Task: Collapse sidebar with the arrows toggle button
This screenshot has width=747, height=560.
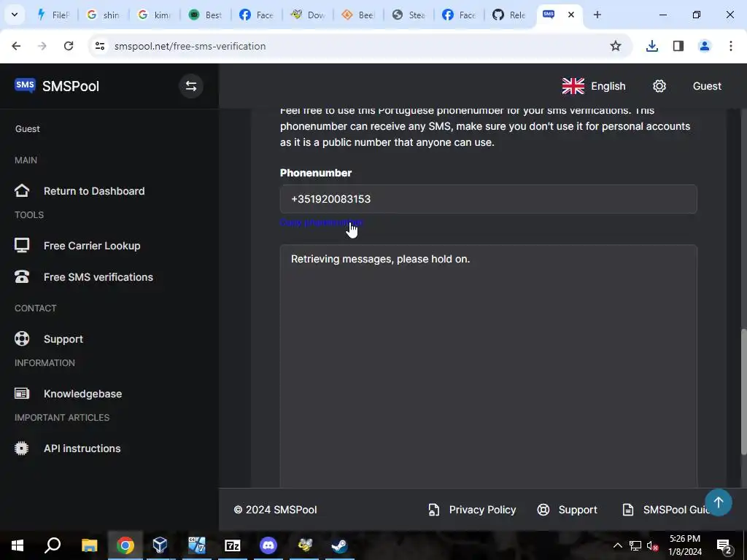Action: pyautogui.click(x=191, y=86)
